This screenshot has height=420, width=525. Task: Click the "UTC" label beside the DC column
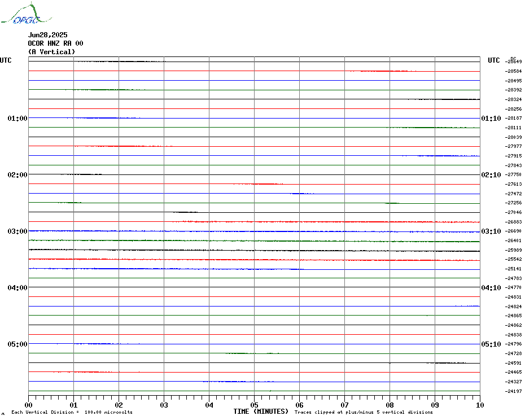[494, 60]
